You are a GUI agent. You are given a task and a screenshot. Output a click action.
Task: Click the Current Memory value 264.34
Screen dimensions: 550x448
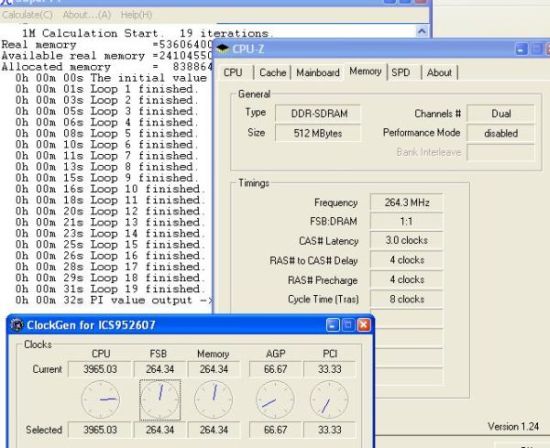(214, 369)
